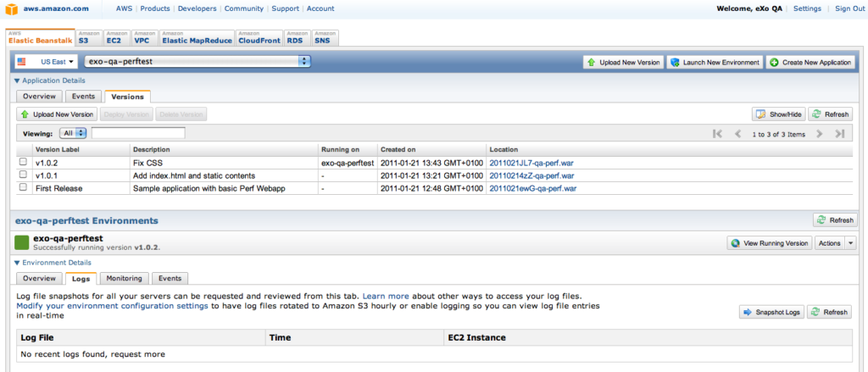Check the v1.0.2 version checkbox
The image size is (868, 372).
(23, 163)
